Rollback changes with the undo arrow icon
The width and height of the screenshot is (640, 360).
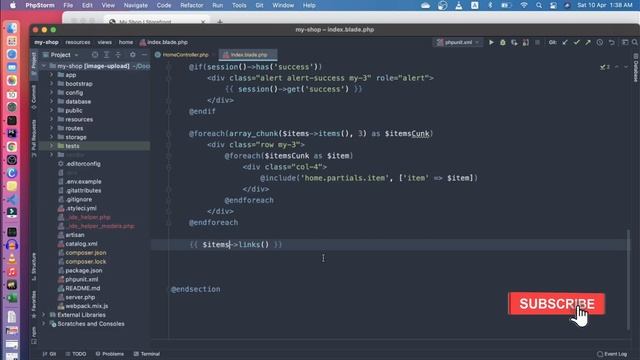click(x=611, y=42)
